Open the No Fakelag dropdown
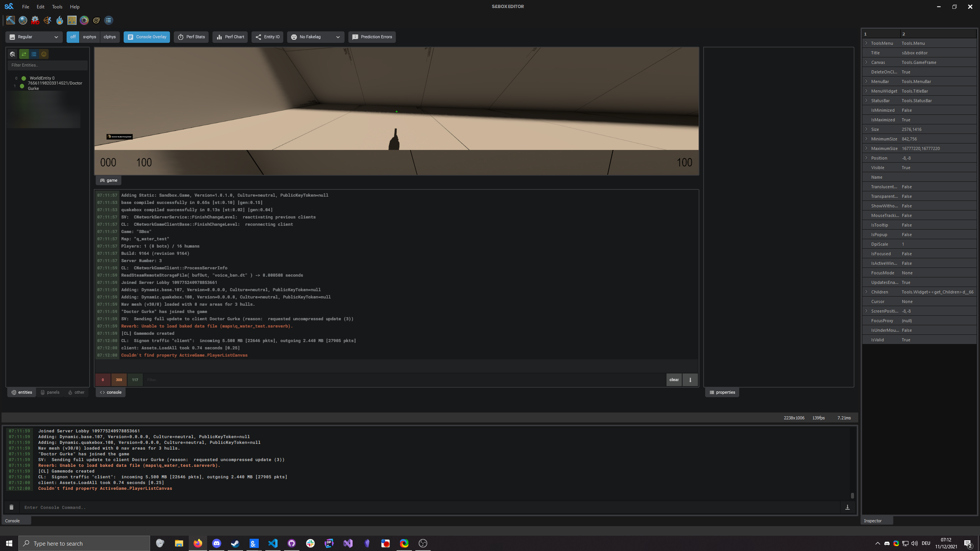The image size is (980, 551). pos(315,37)
